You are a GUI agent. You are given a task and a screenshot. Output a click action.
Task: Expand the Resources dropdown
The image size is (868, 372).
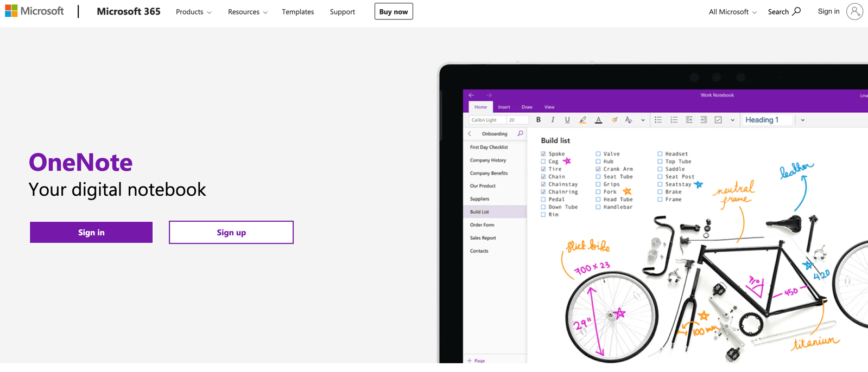[248, 12]
